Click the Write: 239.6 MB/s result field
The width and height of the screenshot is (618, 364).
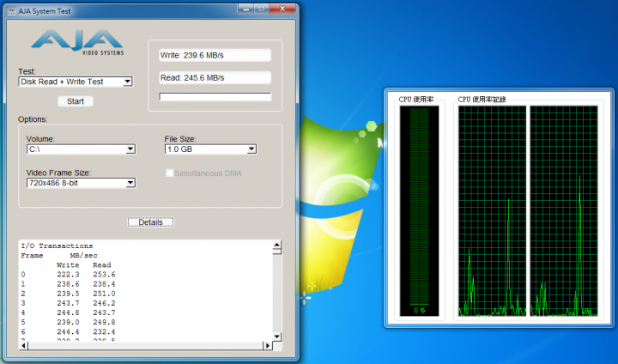click(215, 55)
